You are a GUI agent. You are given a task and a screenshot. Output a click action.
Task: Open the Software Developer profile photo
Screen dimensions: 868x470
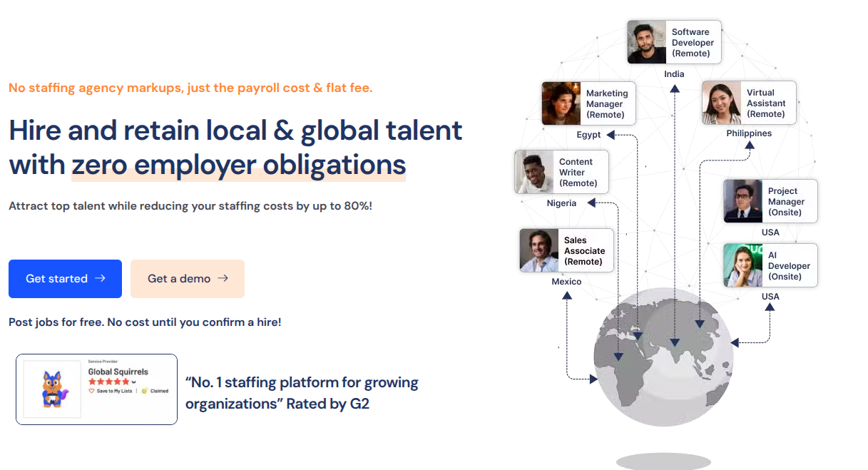(x=647, y=43)
